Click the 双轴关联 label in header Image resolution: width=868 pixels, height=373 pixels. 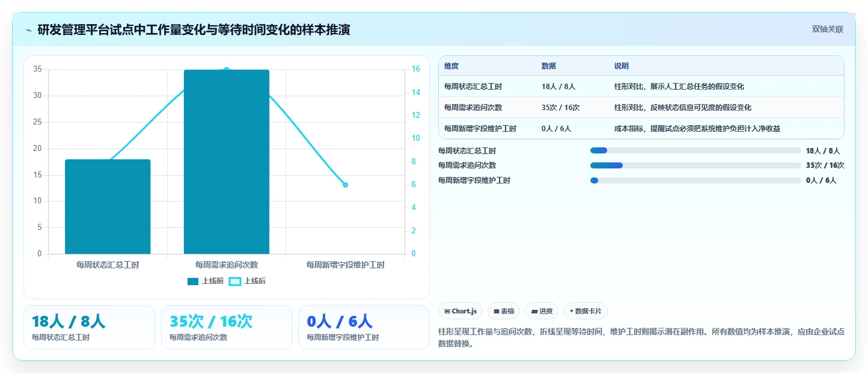[x=828, y=29]
